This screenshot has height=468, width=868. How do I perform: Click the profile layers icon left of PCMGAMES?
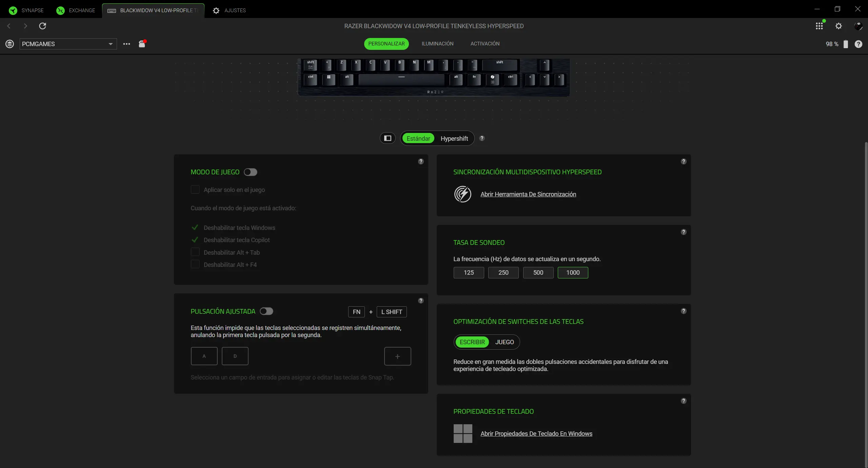pos(9,44)
